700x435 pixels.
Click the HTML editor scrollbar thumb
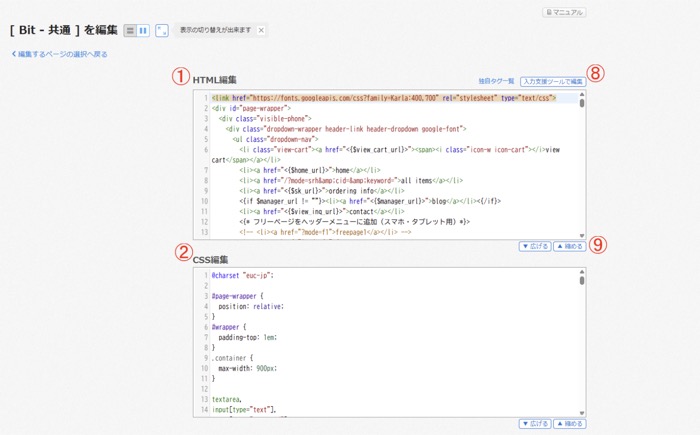click(582, 102)
